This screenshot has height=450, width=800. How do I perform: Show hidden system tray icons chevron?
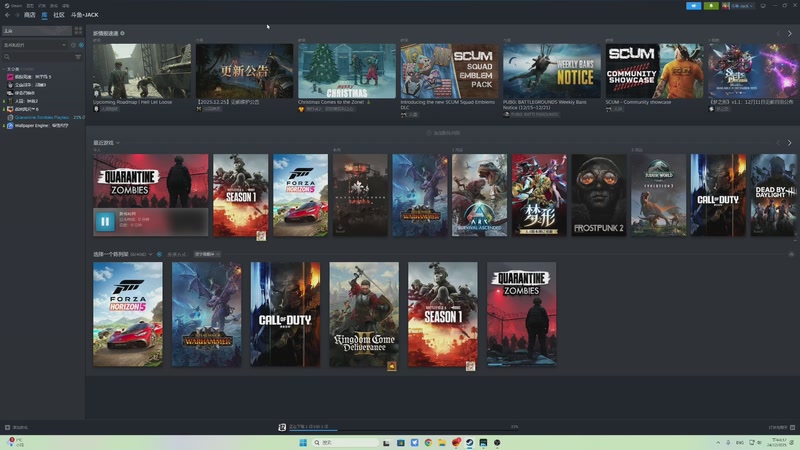point(718,442)
